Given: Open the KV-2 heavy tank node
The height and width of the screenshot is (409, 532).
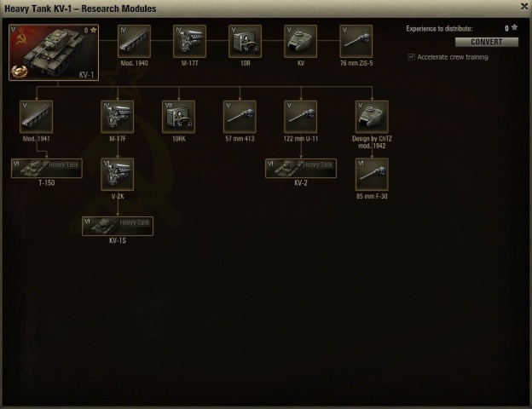Looking at the screenshot, I should (301, 168).
